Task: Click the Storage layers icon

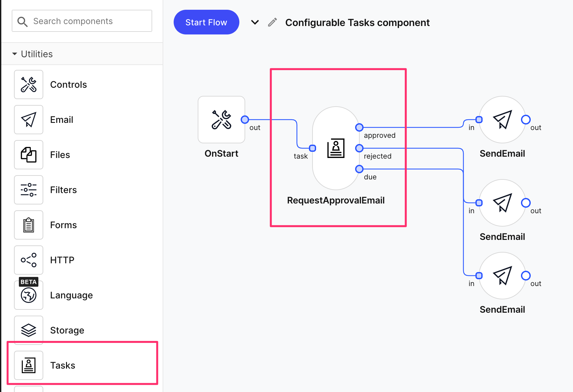Action: pyautogui.click(x=29, y=330)
